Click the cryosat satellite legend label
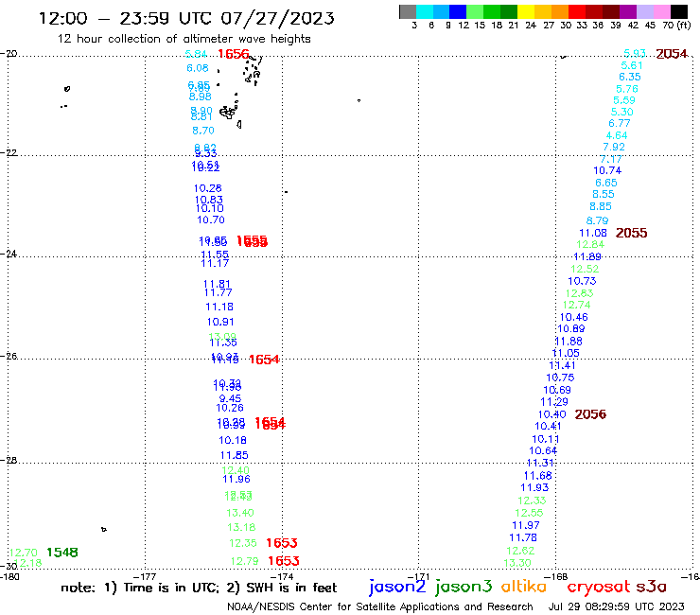 click(x=598, y=588)
